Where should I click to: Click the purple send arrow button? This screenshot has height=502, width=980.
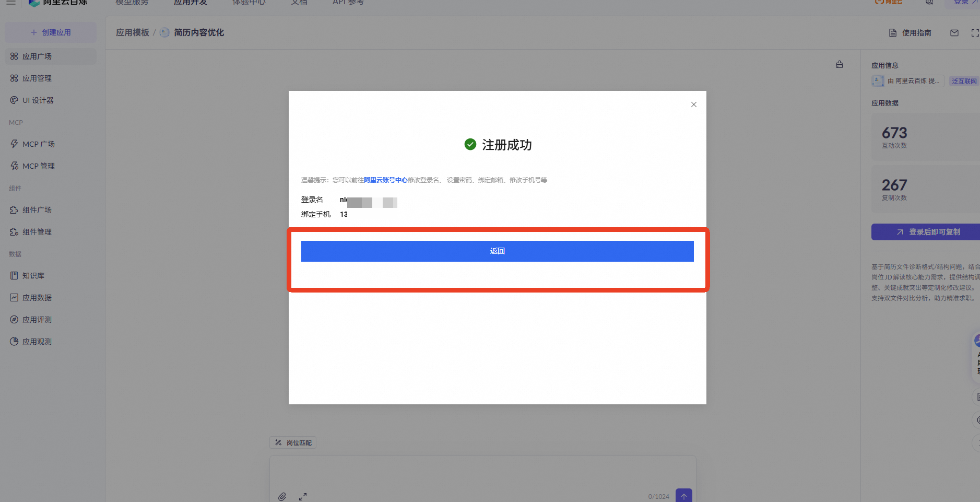684,496
